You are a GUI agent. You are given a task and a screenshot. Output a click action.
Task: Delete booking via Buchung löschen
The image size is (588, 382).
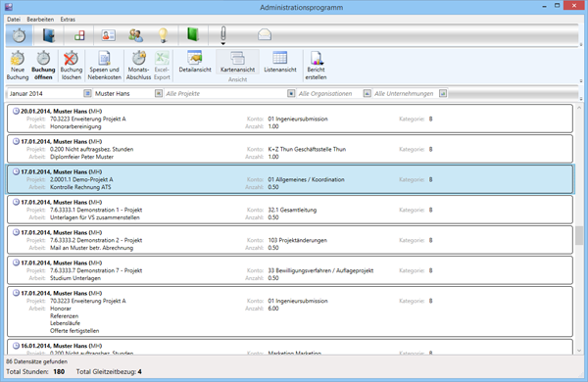pos(72,66)
